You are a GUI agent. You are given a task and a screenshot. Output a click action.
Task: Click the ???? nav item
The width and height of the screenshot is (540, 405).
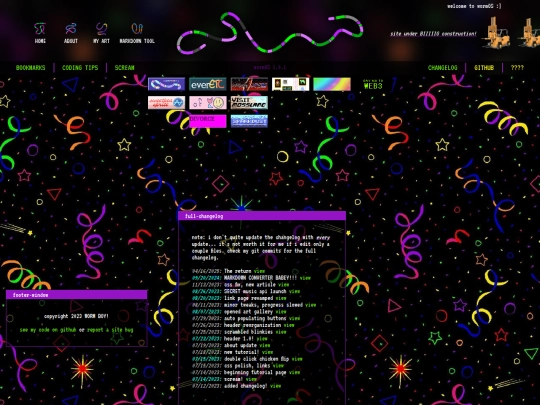point(517,68)
